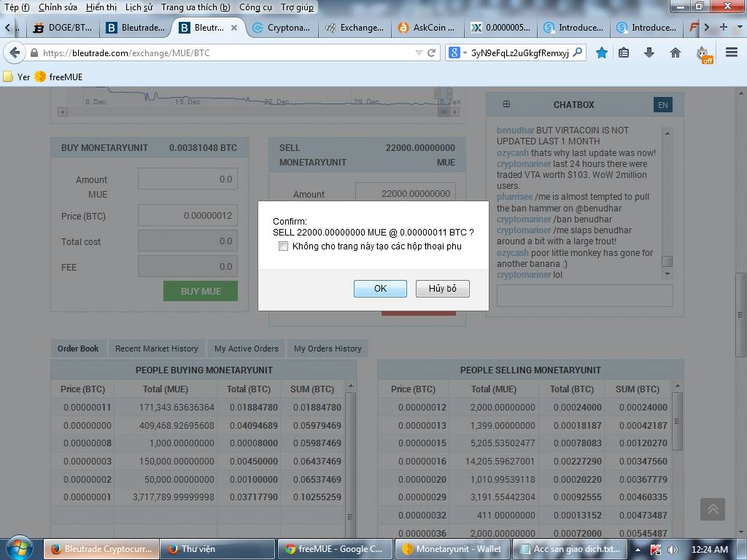Confirm the sell order with OK
This screenshot has height=560, width=747.
380,289
